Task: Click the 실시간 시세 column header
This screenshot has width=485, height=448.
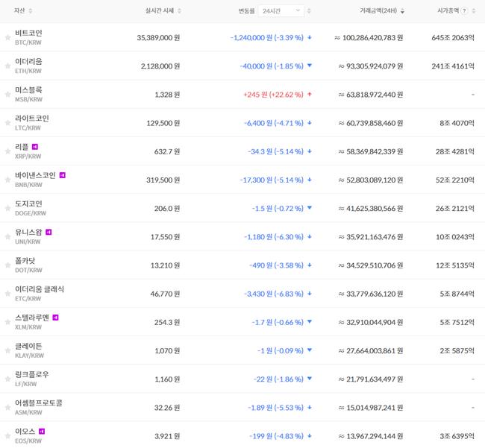Action: click(160, 10)
